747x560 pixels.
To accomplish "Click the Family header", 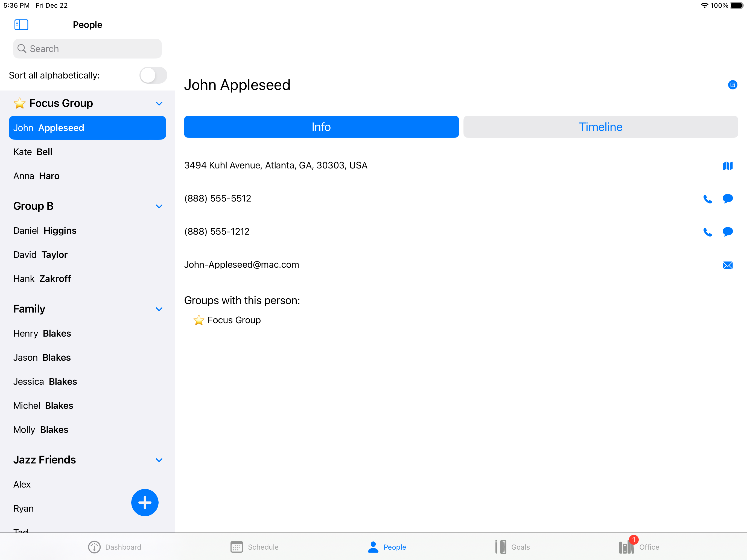I will (29, 309).
